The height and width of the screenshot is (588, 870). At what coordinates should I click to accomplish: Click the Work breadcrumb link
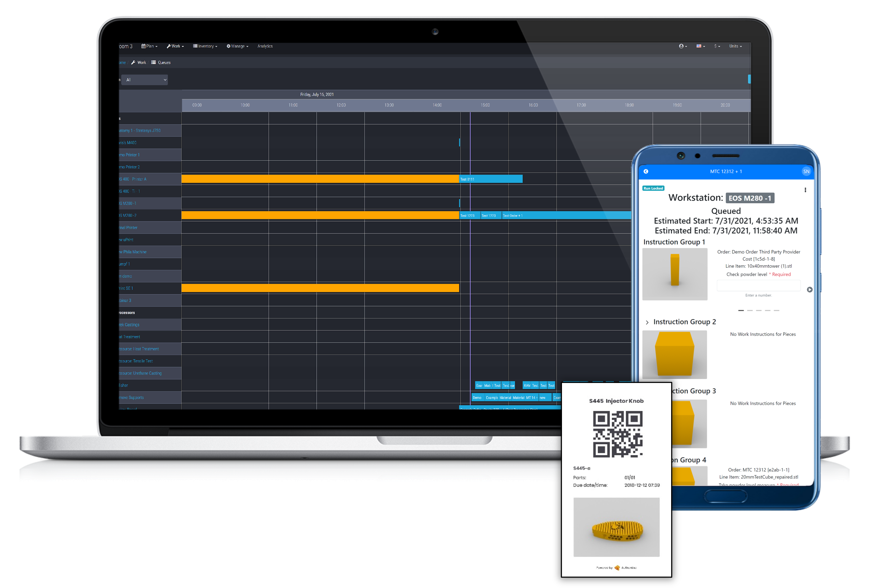141,62
